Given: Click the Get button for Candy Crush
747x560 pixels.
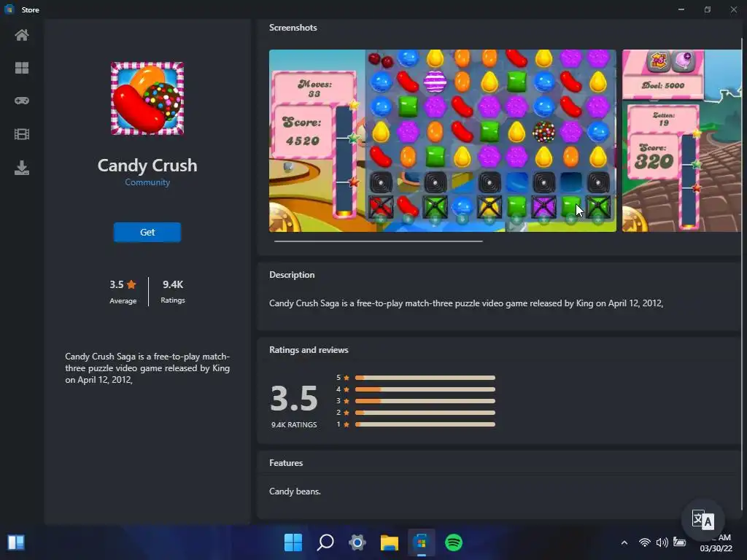Looking at the screenshot, I should tap(147, 232).
